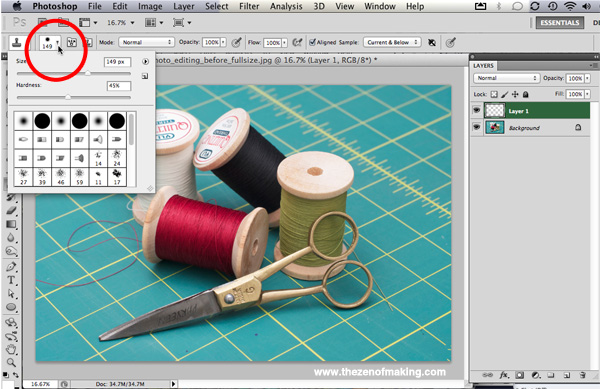Viewport: 600px width, 389px height.
Task: Open the Analysis menu
Action: click(286, 6)
